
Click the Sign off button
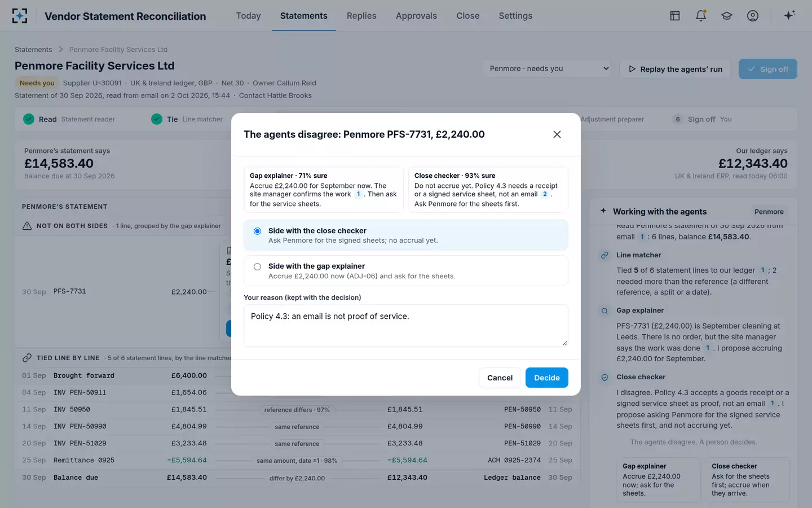(x=768, y=69)
